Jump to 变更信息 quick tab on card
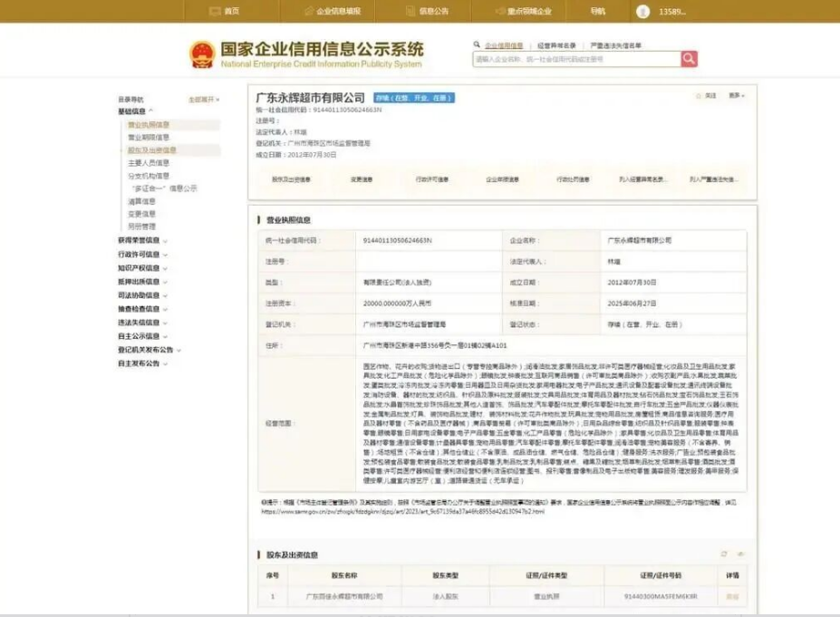 coord(362,179)
